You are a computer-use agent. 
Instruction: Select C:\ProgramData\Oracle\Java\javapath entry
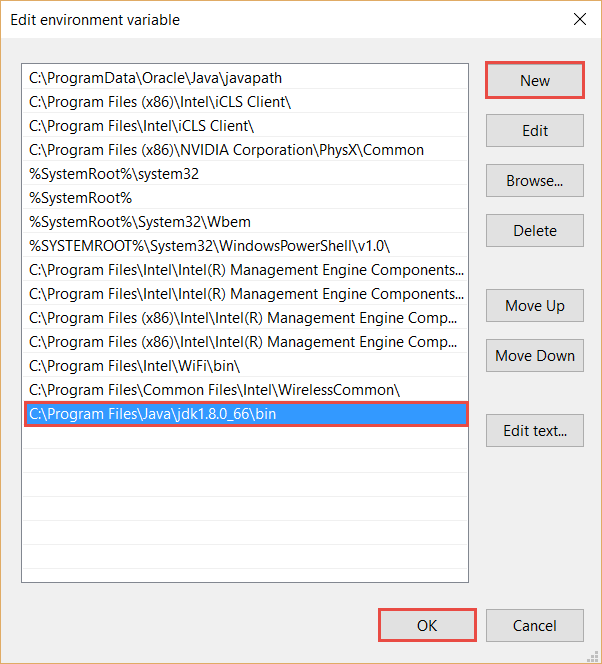[245, 77]
